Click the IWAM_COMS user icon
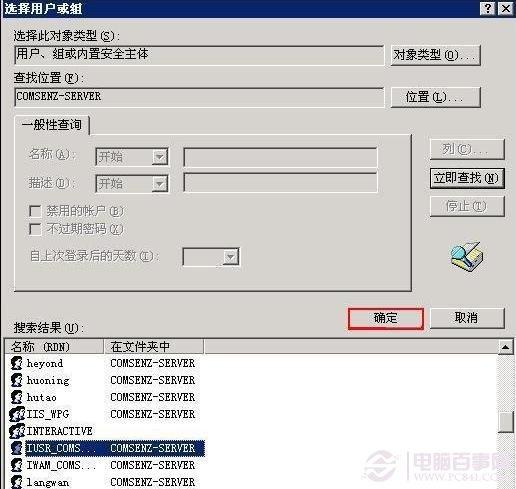Screen dimensions: 516x489 17,465
